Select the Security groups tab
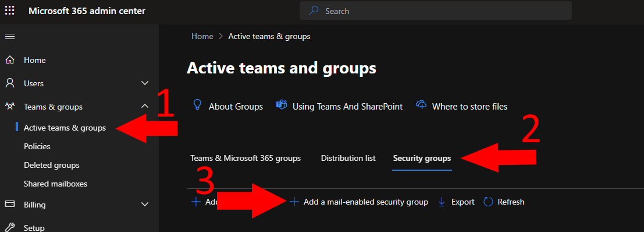 coord(422,159)
